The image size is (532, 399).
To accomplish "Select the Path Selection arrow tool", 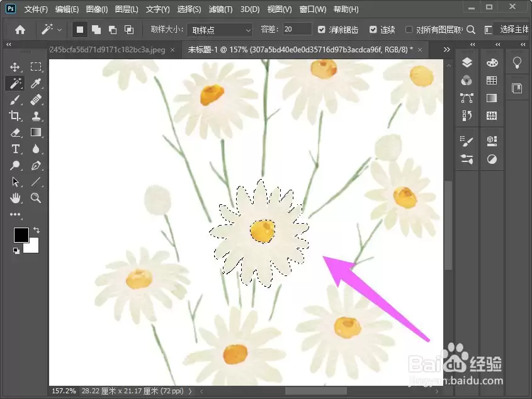I will pyautogui.click(x=15, y=182).
